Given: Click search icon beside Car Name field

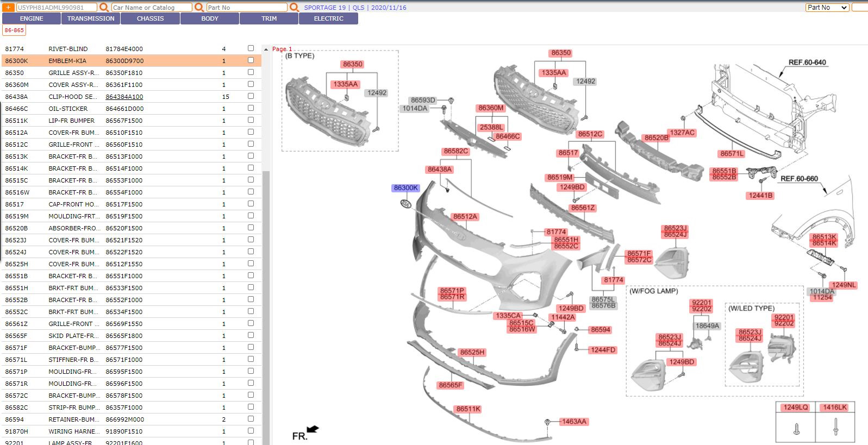Looking at the screenshot, I should (x=199, y=8).
